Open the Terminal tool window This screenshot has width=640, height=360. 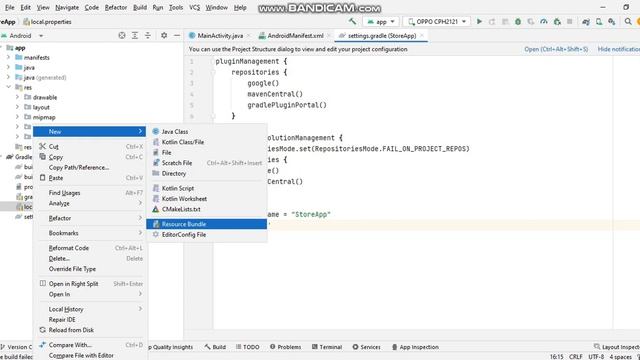pyautogui.click(x=327, y=347)
